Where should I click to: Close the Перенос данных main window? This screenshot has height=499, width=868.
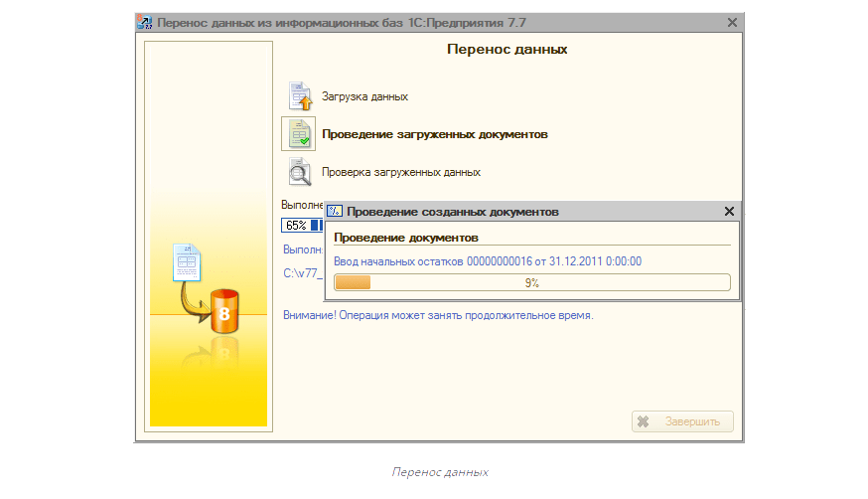732,22
